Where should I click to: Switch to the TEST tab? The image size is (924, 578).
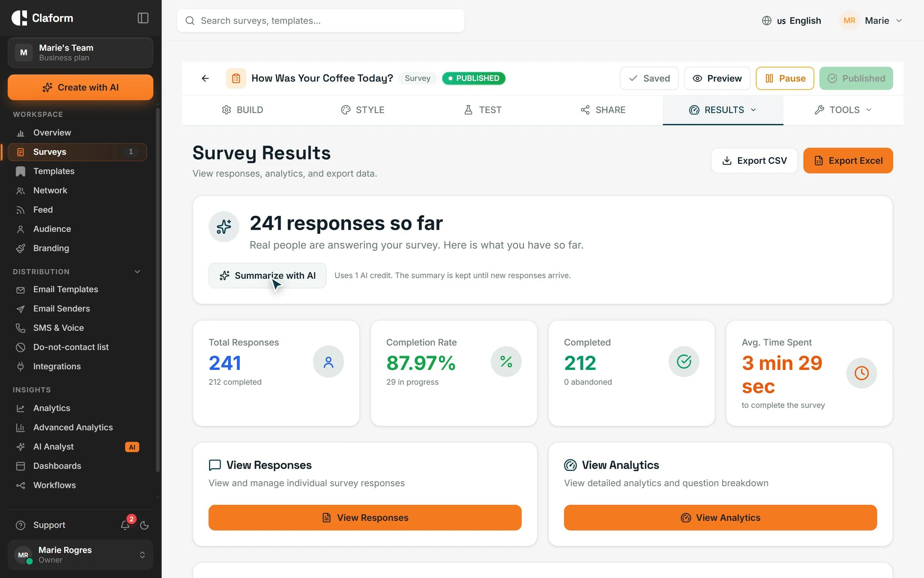click(482, 110)
